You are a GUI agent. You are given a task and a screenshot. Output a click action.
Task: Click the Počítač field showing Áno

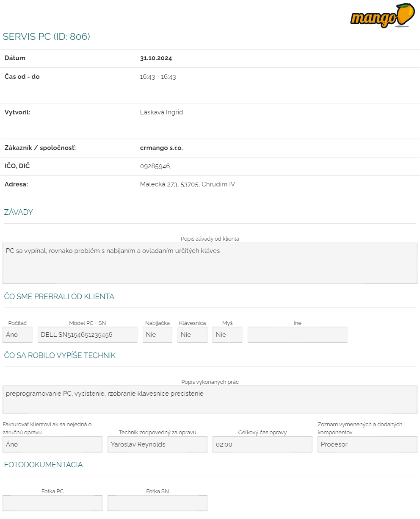tap(17, 335)
